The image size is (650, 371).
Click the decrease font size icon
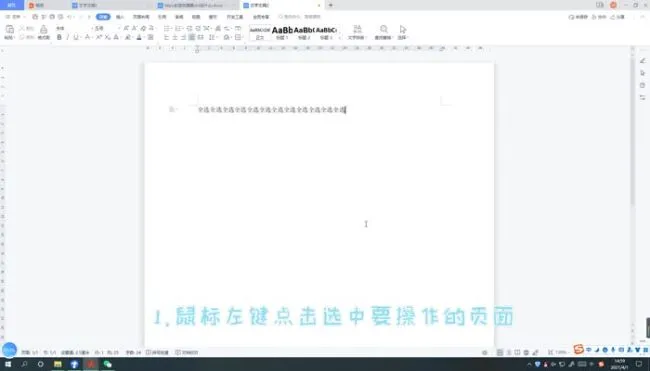pos(135,28)
